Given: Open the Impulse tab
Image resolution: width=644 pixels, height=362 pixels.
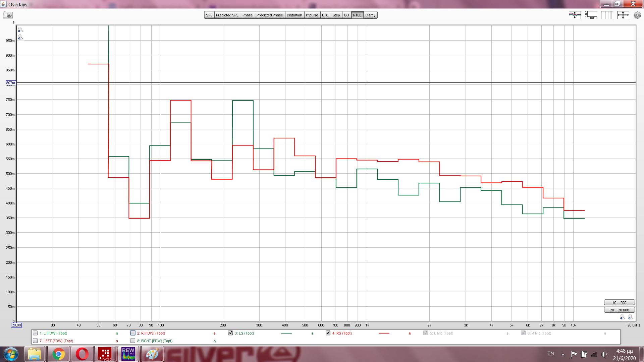Looking at the screenshot, I should (x=312, y=15).
